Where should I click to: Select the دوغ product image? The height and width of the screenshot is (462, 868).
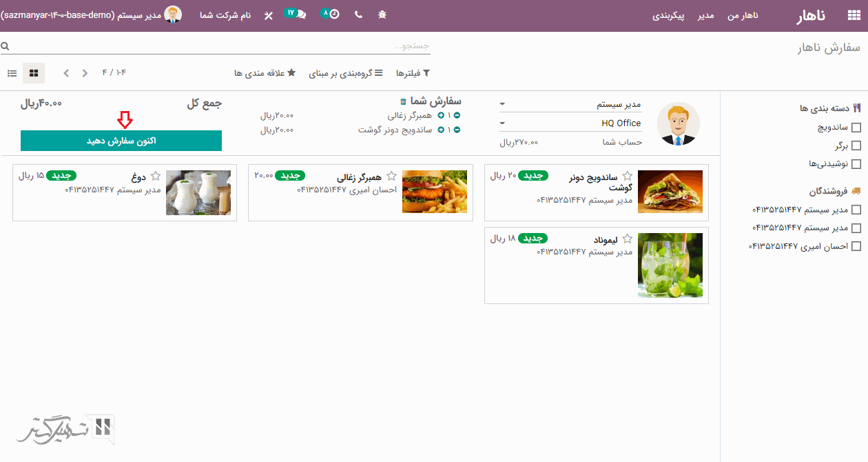point(198,193)
